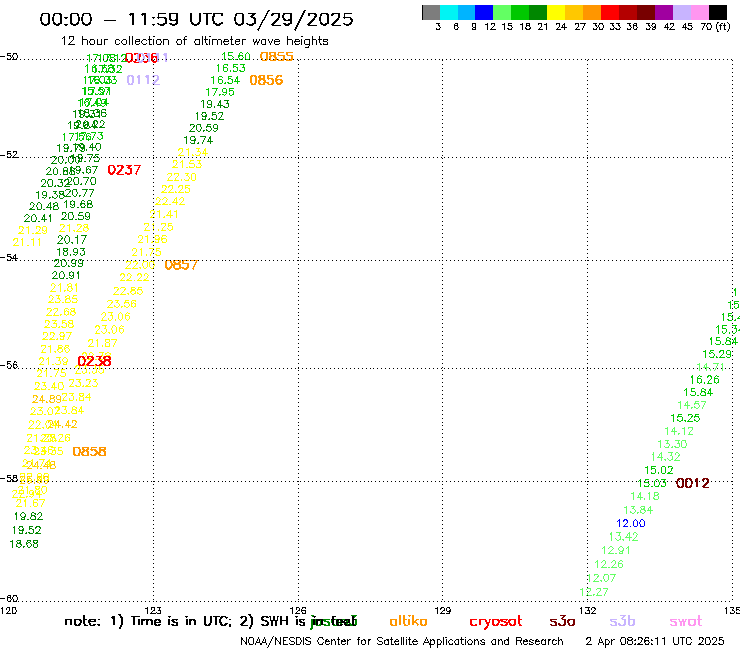Viewport: 740px width, 650px height.
Task: Select the 18.93 wave height value
Action: (x=71, y=252)
